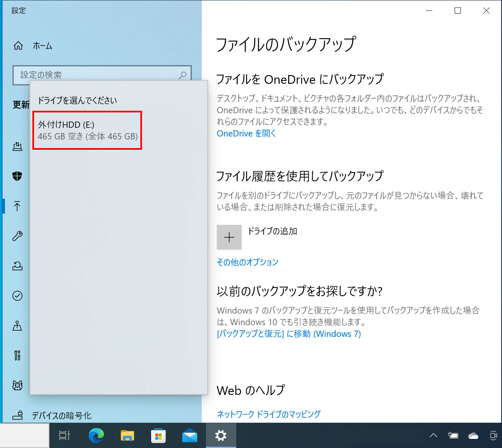Click ドライブを選んでください heading text

coord(78,100)
